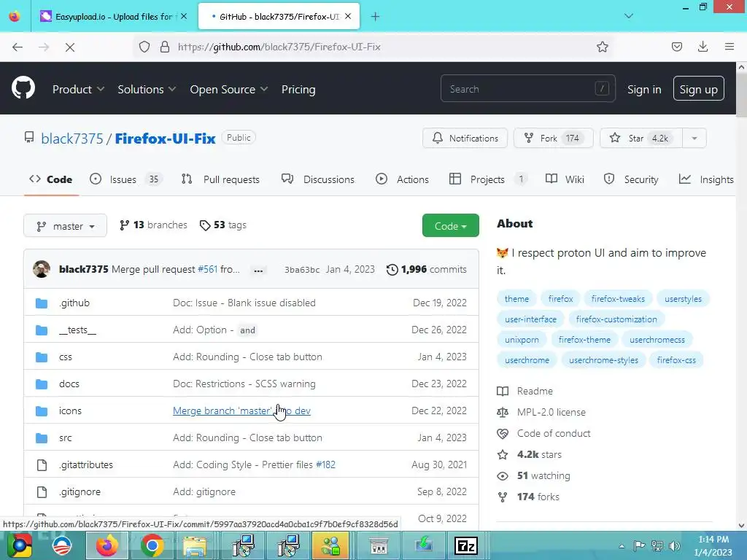
Task: Expand the Open Source menu
Action: (228, 90)
